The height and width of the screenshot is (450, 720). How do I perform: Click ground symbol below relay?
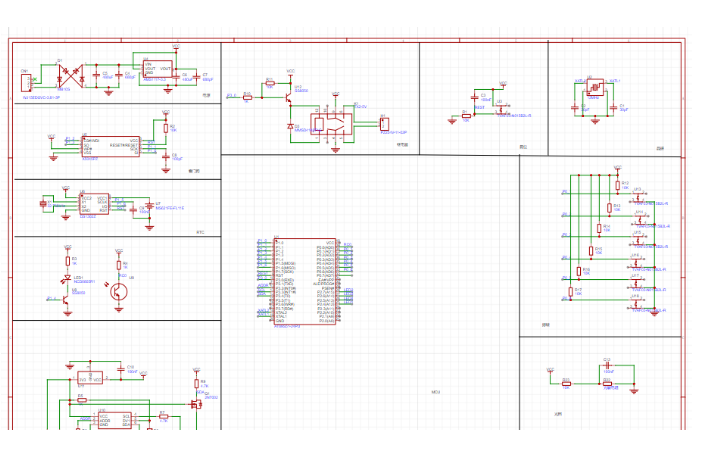pos(336,149)
